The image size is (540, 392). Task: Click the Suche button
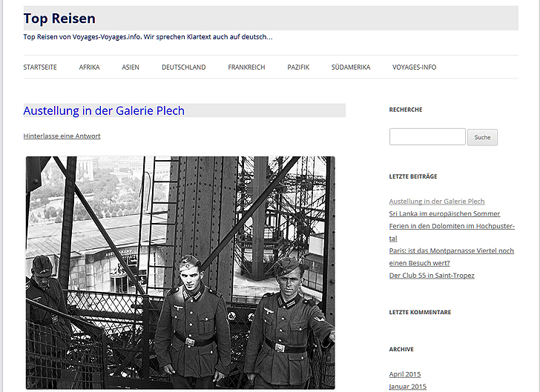click(482, 137)
